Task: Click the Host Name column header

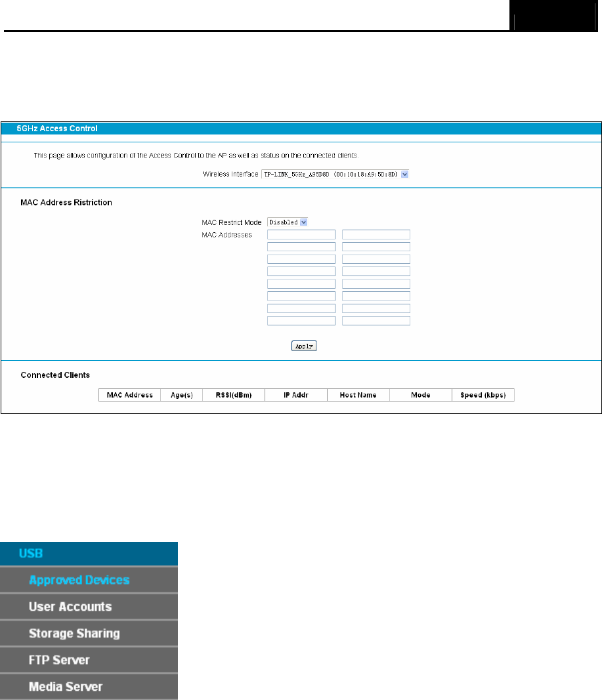Action: click(x=358, y=395)
